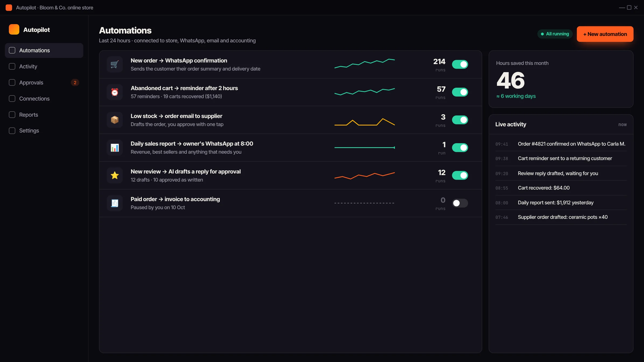Viewport: 644px width, 362px height.
Task: Maximize the Autopilot window
Action: click(x=629, y=8)
